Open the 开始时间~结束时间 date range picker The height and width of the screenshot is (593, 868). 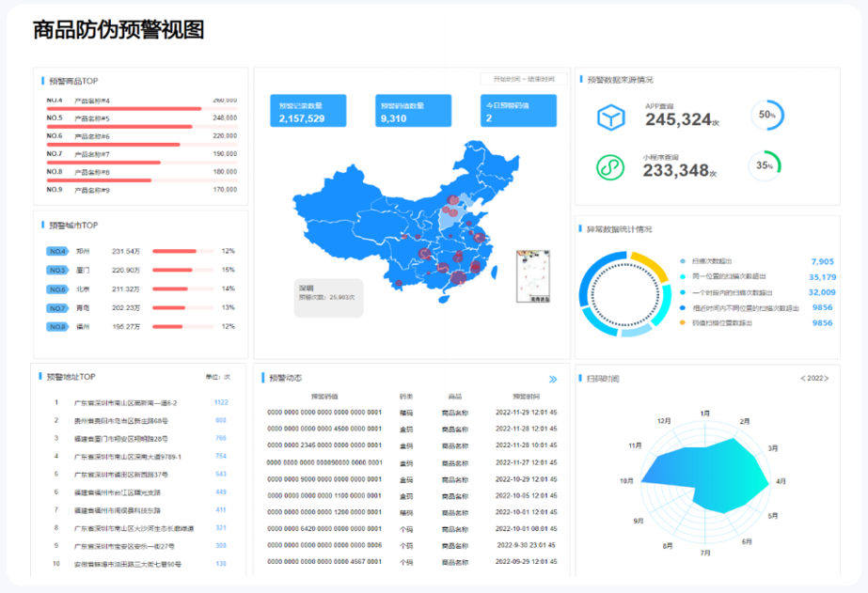point(524,79)
